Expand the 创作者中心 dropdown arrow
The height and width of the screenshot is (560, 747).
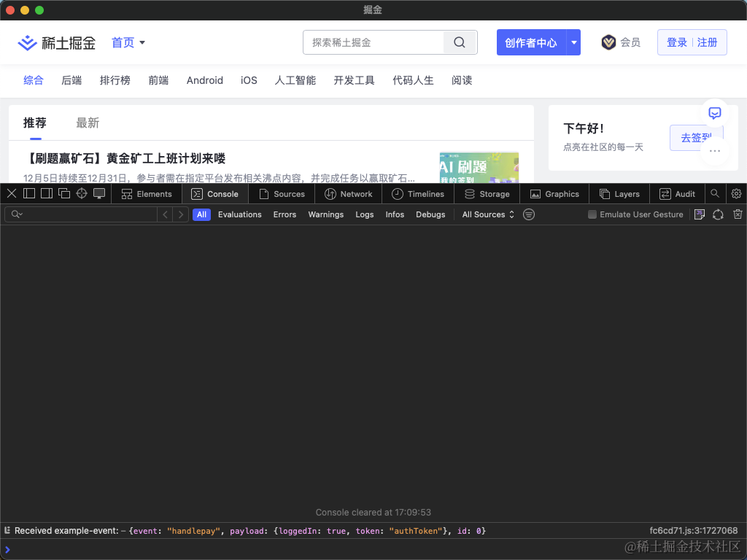pos(573,42)
